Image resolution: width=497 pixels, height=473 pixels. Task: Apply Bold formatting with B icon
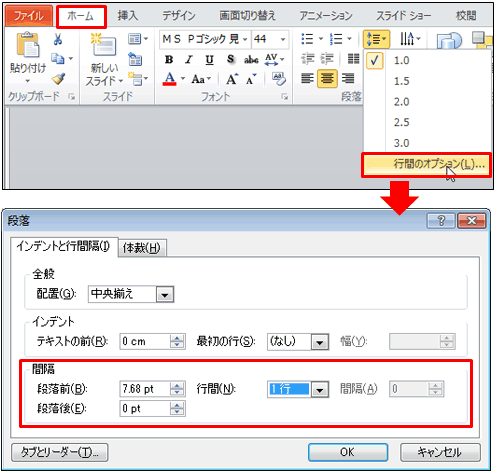[169, 60]
